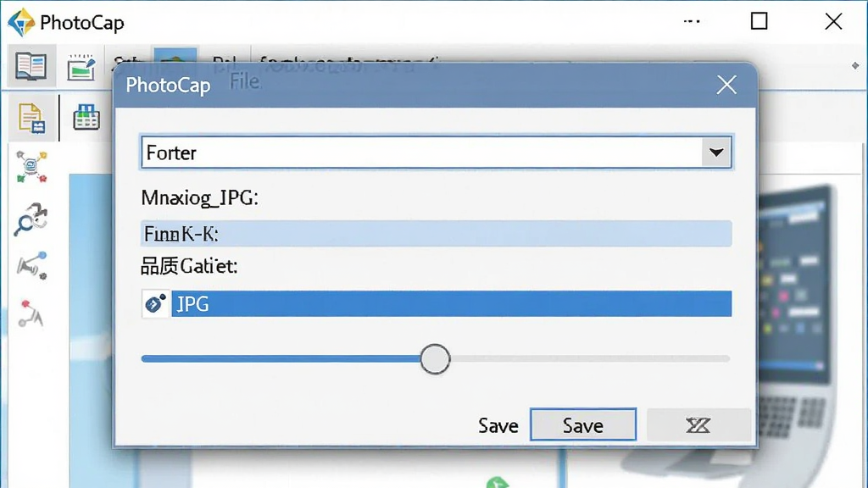
Task: Click the plain Save text label
Action: point(498,425)
